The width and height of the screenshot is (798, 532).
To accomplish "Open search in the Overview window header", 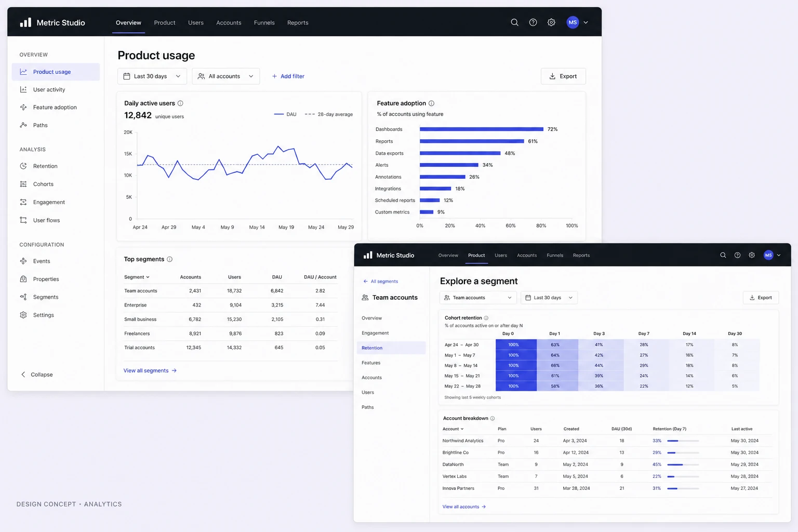I will click(514, 22).
